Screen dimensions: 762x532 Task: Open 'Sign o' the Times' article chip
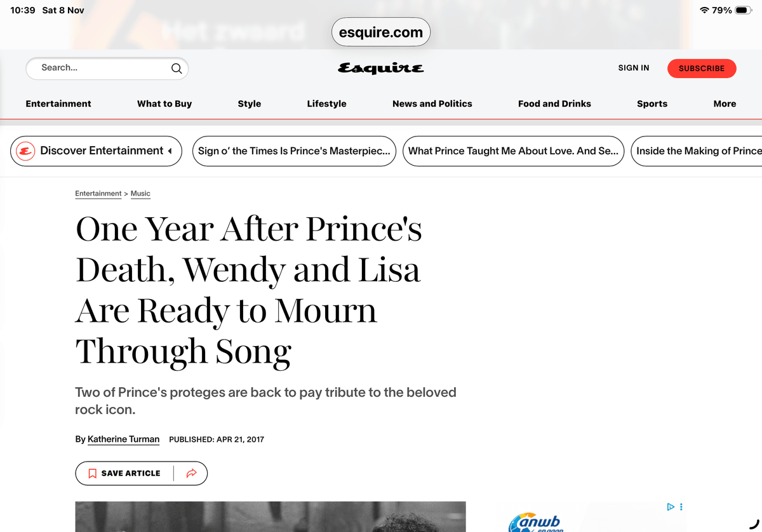pos(294,151)
